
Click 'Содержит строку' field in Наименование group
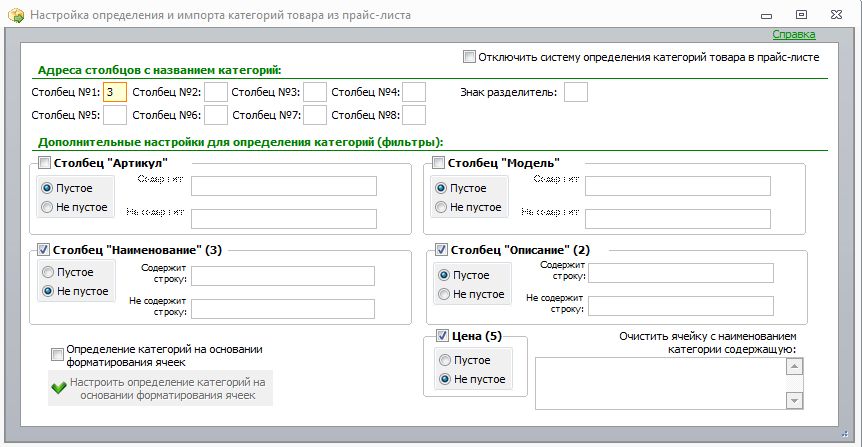click(x=283, y=276)
